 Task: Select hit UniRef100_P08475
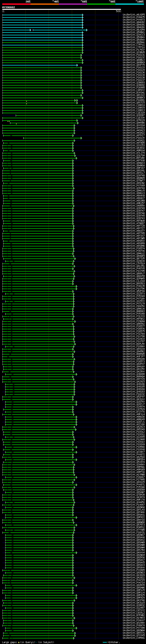click(x=134, y=17)
